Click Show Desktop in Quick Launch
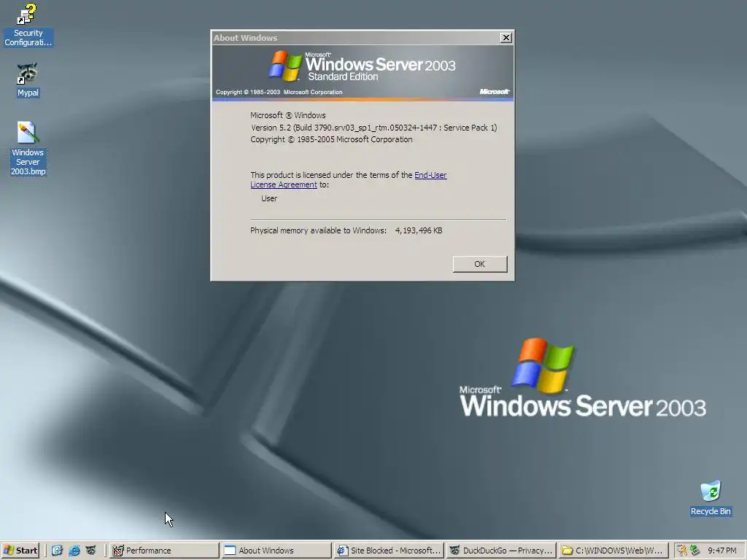747x560 pixels. tap(57, 551)
